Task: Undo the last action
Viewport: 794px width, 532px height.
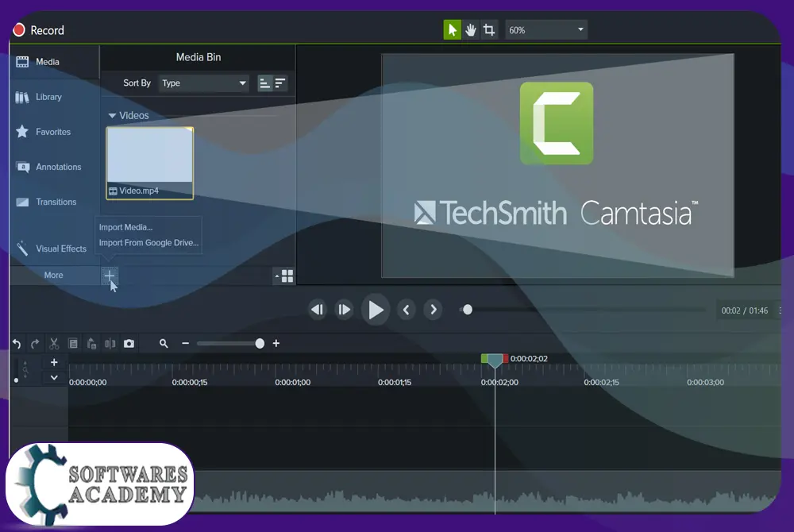Action: (17, 344)
